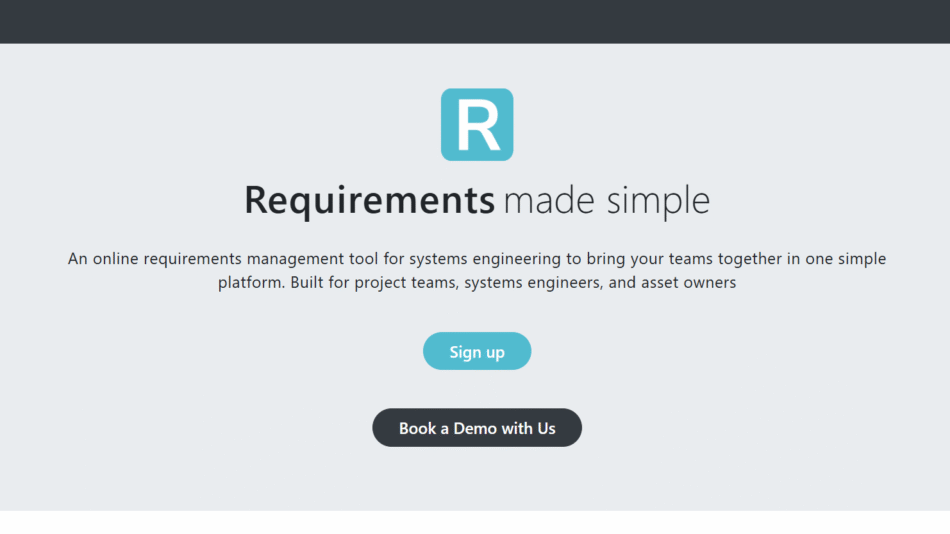This screenshot has width=950, height=534.
Task: Click the bold word Requirements in the heading
Action: point(369,201)
